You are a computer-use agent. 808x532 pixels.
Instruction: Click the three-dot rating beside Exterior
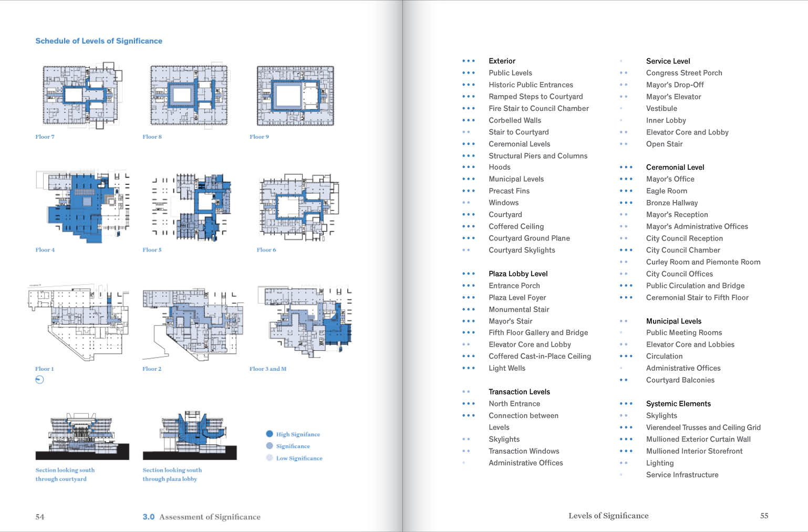click(468, 61)
